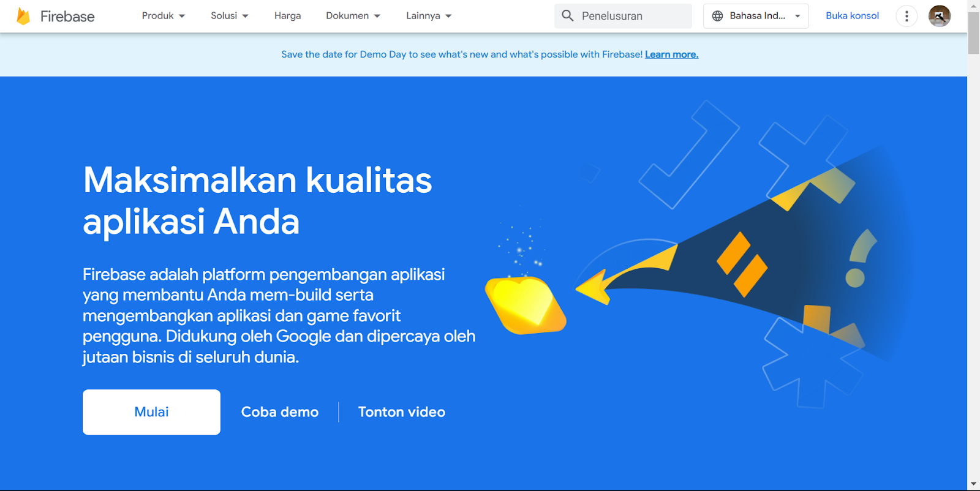Click the Maksimalkan kualitas aplikasi Anda heading
Viewport: 980px width, 491px height.
(x=257, y=201)
